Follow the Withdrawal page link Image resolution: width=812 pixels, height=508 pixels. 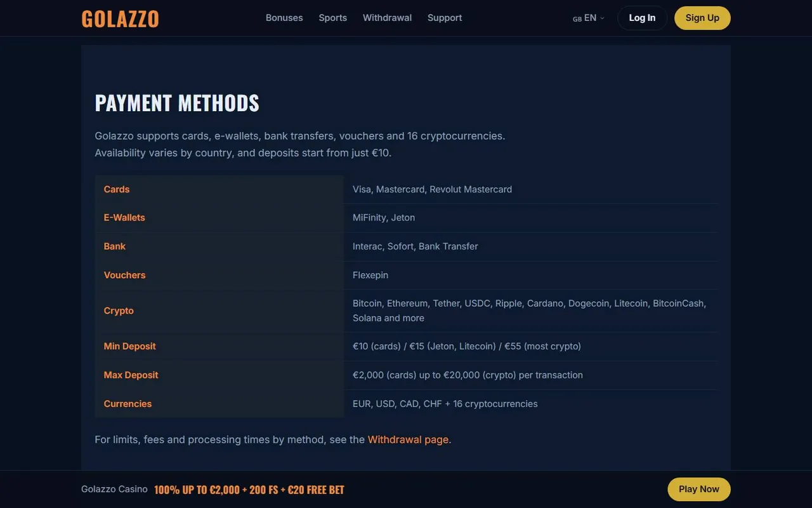[x=408, y=439]
